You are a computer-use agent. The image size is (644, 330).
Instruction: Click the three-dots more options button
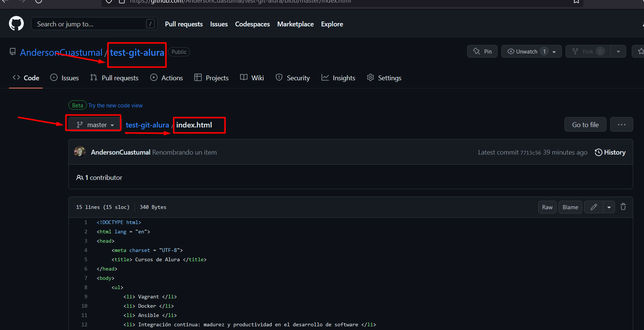pos(622,124)
